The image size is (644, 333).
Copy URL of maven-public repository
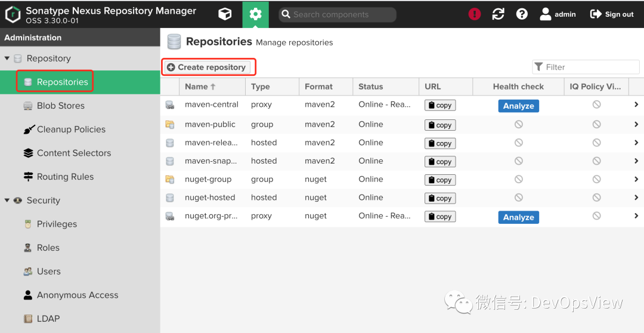click(440, 125)
